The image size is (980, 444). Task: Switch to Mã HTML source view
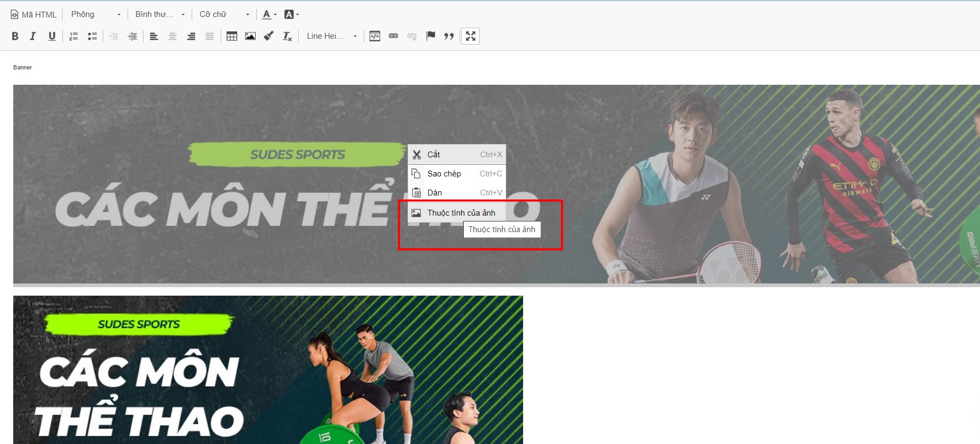point(33,14)
